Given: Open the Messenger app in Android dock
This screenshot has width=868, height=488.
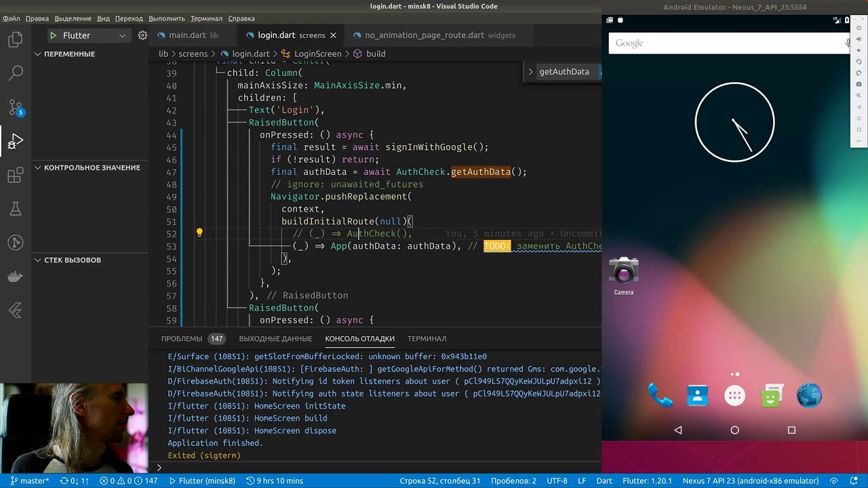Looking at the screenshot, I should tap(771, 395).
